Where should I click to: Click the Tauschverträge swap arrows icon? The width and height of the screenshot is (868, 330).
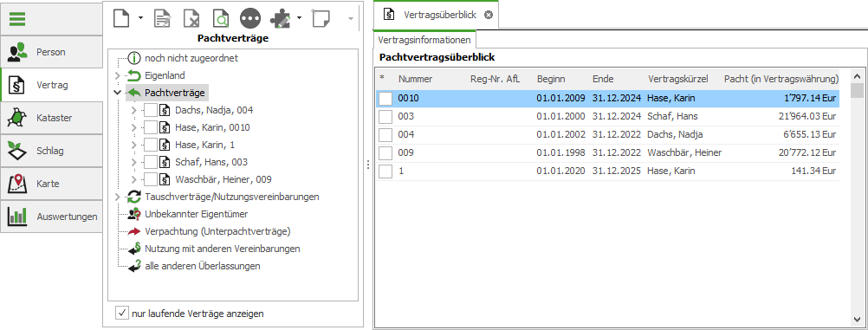[x=134, y=197]
